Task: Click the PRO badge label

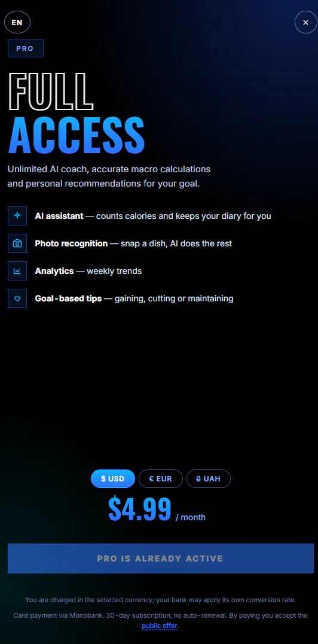Action: click(26, 48)
